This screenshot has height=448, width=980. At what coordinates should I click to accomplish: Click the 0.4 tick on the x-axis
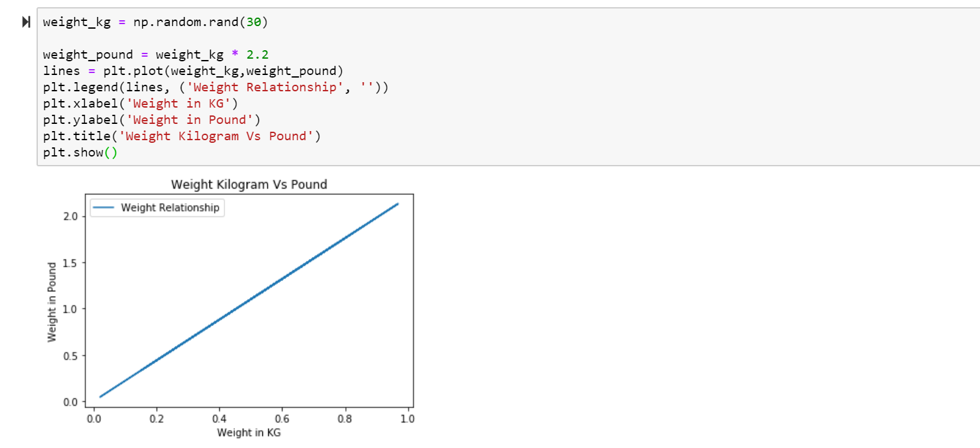(219, 419)
